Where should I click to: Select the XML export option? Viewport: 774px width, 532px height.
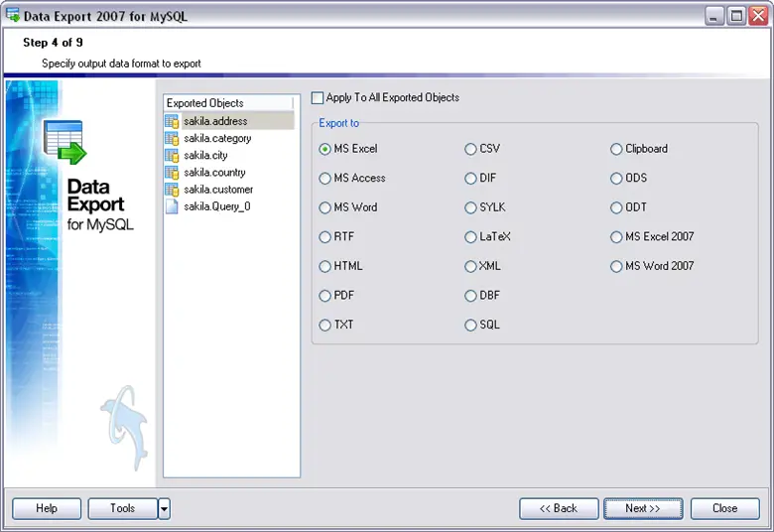tap(471, 266)
